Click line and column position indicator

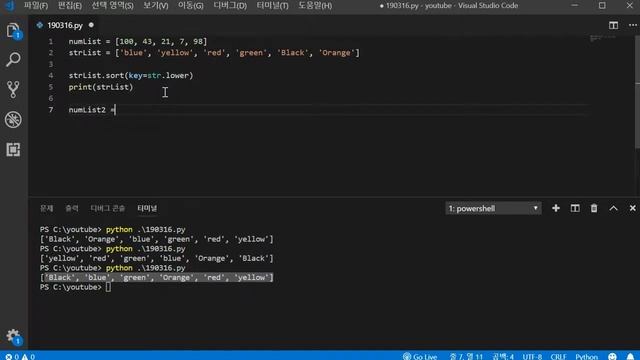click(466, 356)
